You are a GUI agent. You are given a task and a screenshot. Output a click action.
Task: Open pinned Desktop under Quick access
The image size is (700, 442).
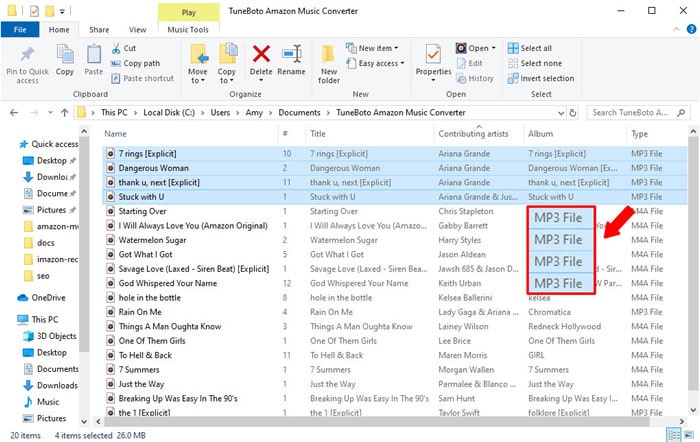coord(49,160)
